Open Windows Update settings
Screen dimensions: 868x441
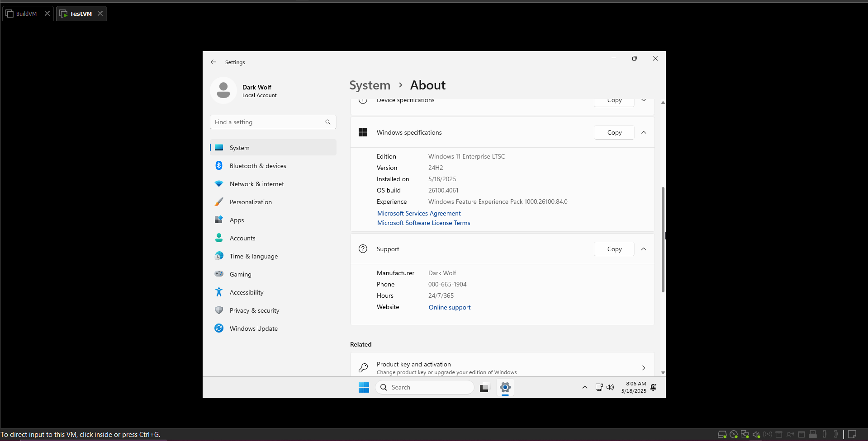[273, 328]
